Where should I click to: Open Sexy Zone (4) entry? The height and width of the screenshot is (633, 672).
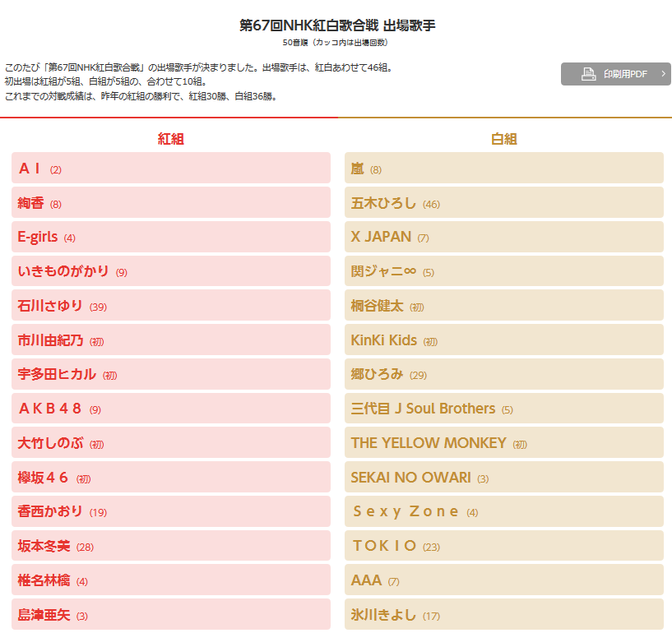click(x=504, y=512)
